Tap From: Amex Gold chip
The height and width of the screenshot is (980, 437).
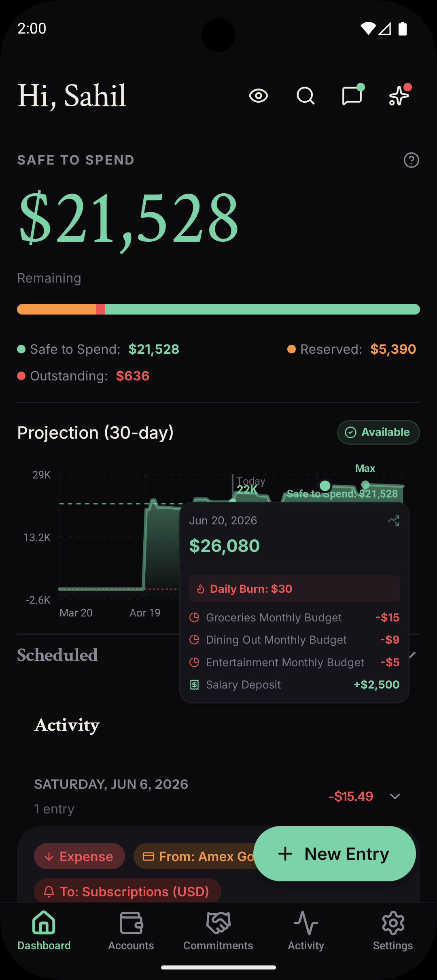click(x=194, y=856)
